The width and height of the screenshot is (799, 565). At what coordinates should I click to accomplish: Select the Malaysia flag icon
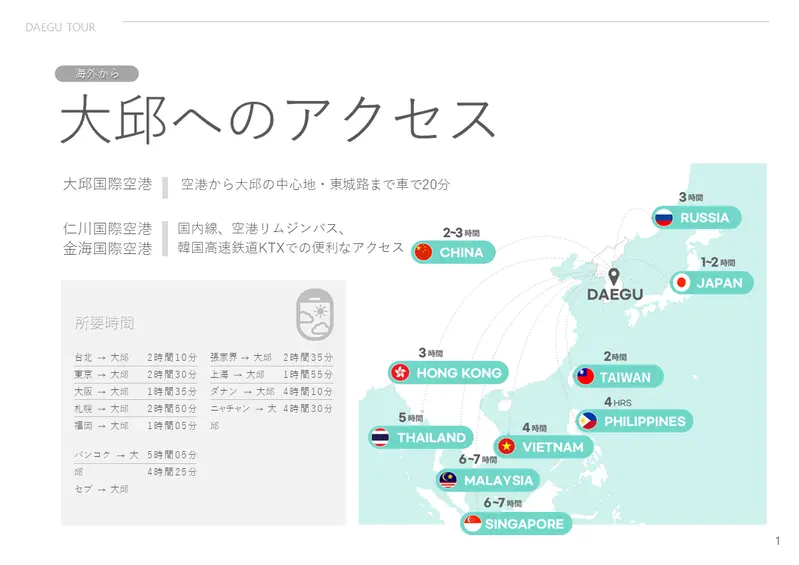click(448, 481)
